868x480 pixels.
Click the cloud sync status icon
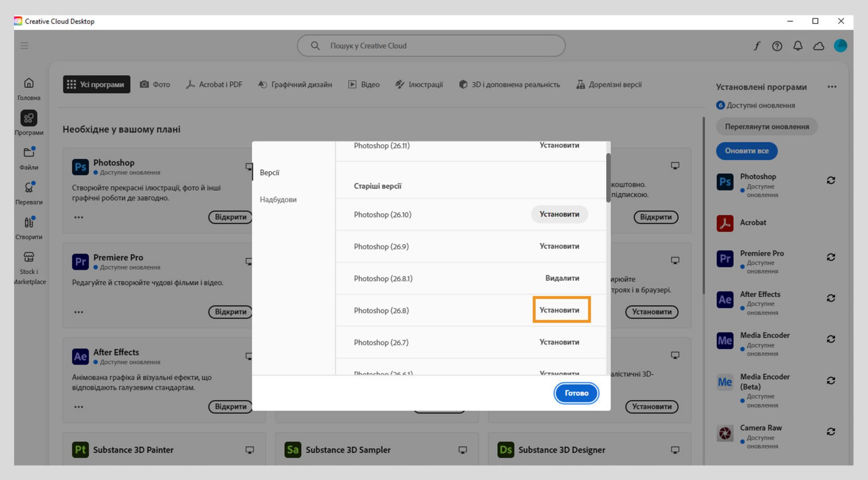coord(819,46)
